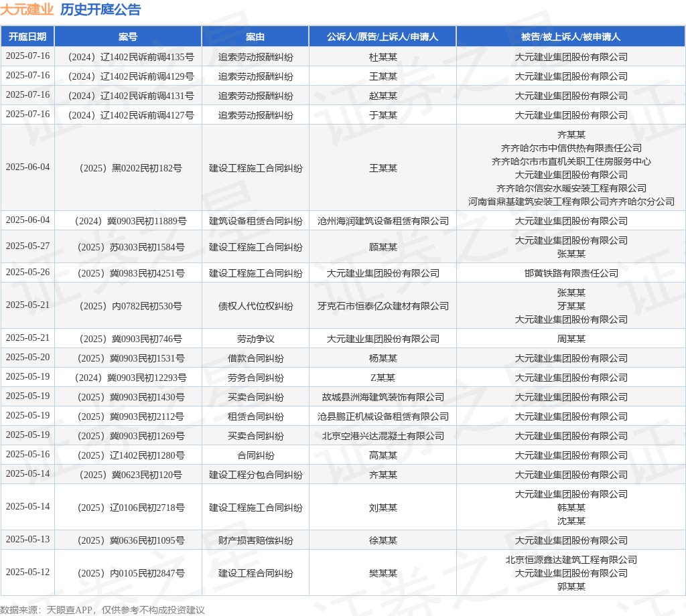
Task: Click the 大元建业 title text
Action: click(27, 9)
